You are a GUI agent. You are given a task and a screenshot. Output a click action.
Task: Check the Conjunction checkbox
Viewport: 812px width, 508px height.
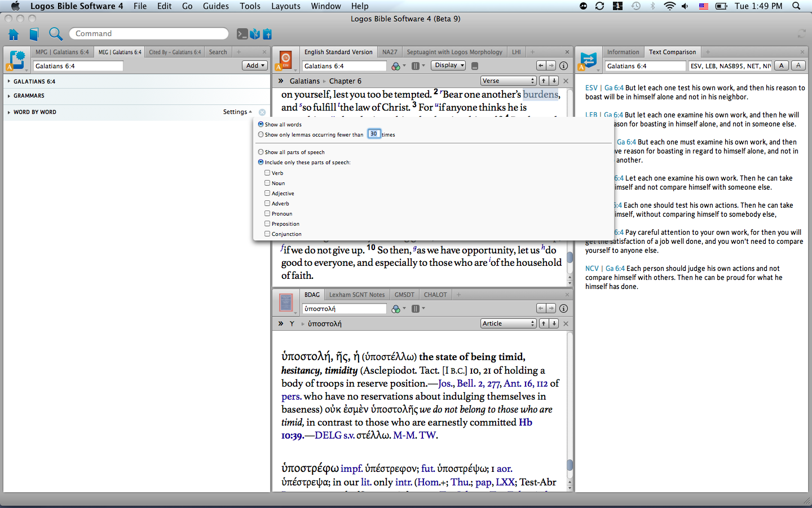coord(267,234)
